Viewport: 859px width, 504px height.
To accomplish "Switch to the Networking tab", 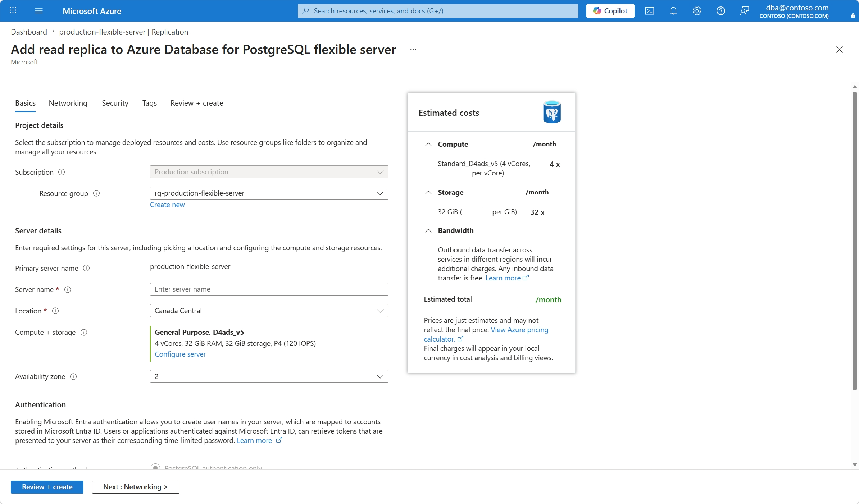I will (x=68, y=103).
